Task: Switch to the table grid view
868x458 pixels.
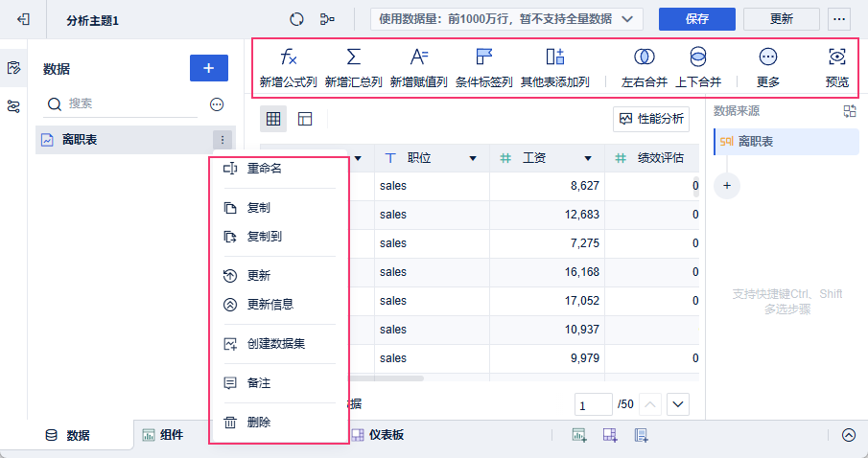Action: pyautogui.click(x=273, y=119)
